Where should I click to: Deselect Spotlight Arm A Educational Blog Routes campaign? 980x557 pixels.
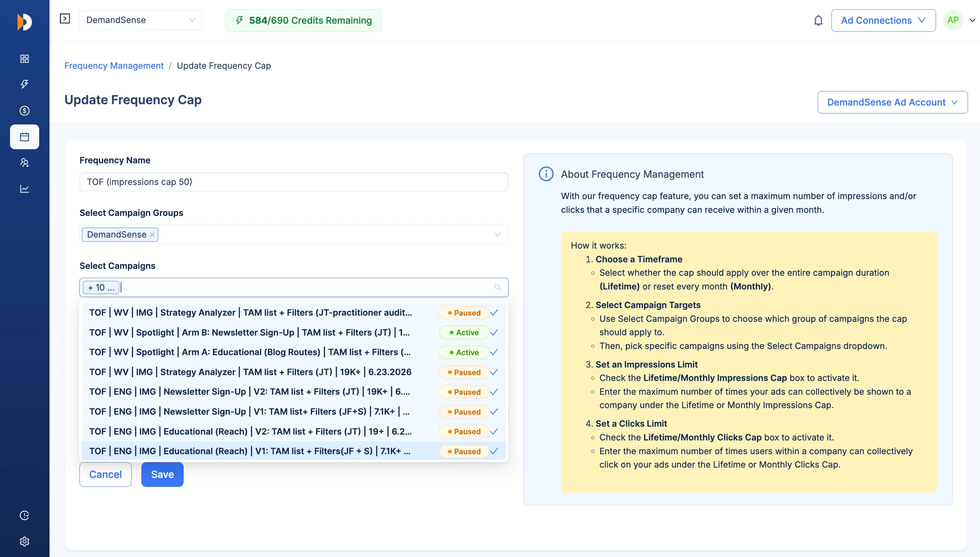(x=294, y=352)
